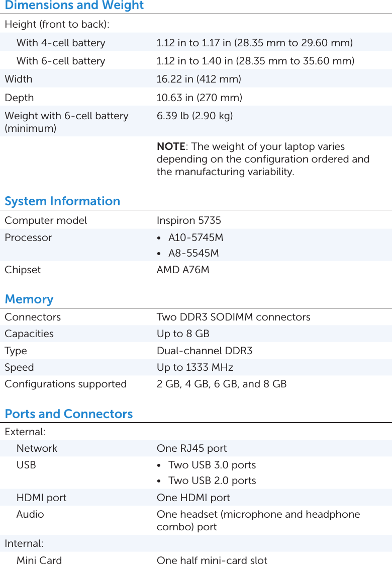The height and width of the screenshot is (564, 392).
Task: Select the 'Up to 1333 MHz' value
Action: tap(195, 367)
